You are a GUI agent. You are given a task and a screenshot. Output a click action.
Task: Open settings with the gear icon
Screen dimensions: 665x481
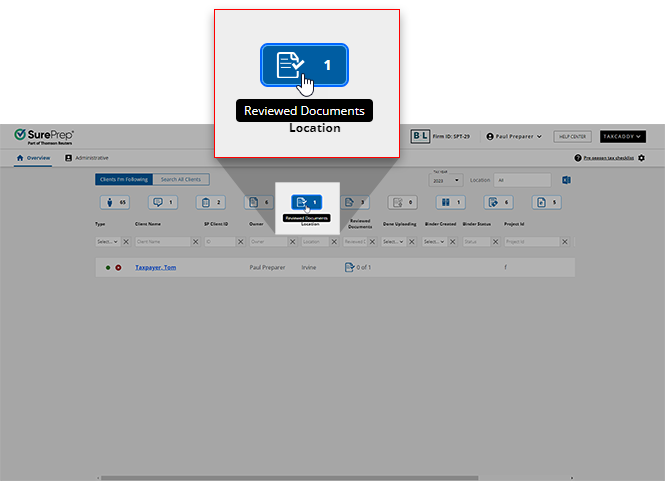tap(641, 158)
